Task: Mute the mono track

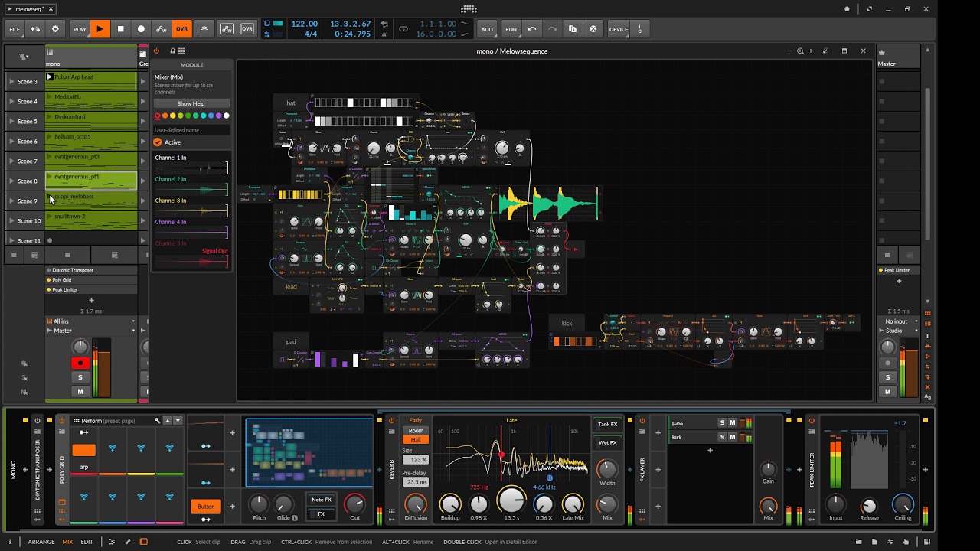Action: click(80, 391)
